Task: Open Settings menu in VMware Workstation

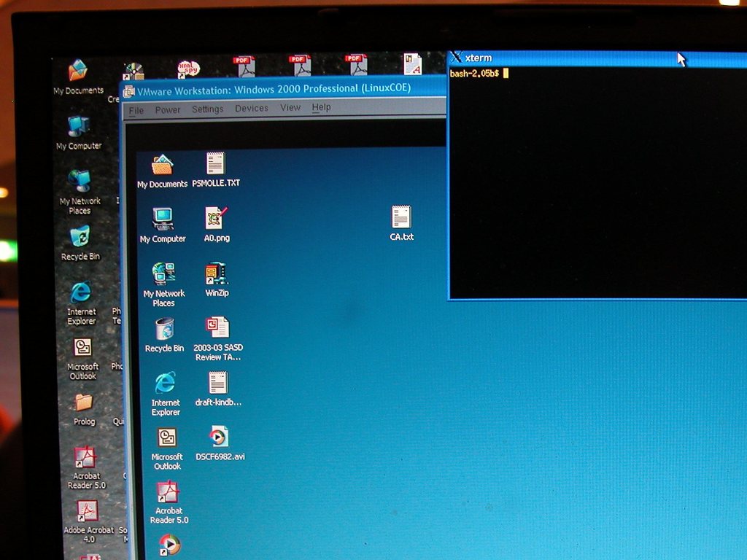Action: 207,109
